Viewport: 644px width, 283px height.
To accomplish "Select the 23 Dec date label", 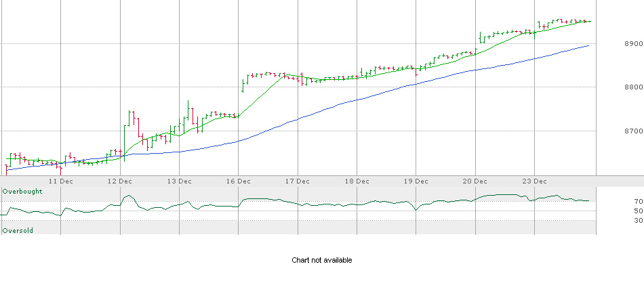I will 534,181.
